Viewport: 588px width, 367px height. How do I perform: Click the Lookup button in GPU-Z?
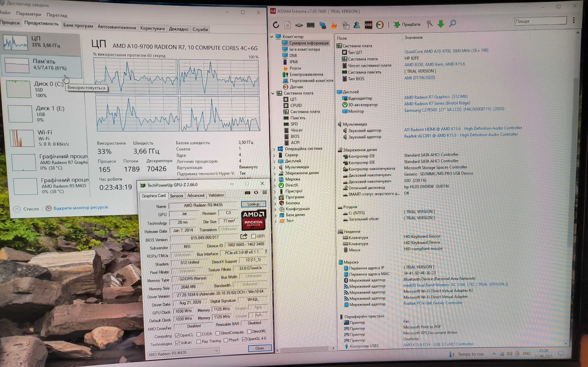253,204
